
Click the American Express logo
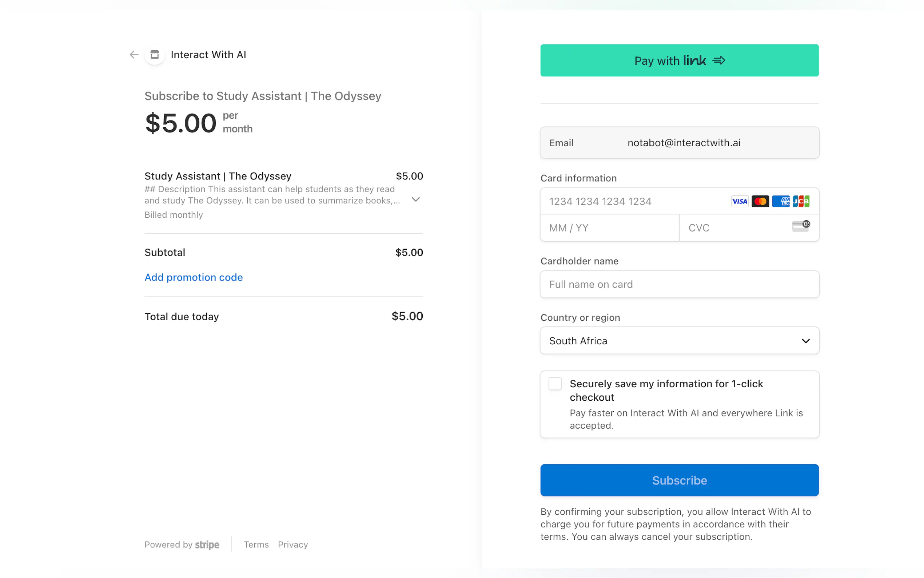point(780,201)
